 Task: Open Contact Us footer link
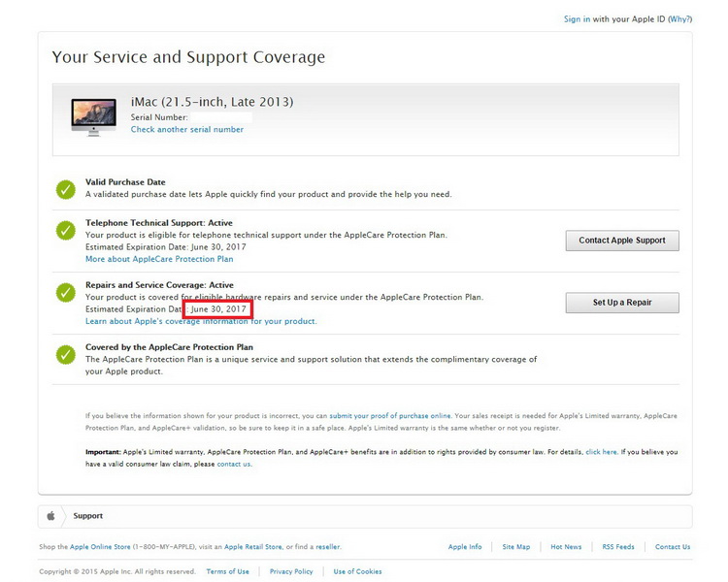click(673, 547)
